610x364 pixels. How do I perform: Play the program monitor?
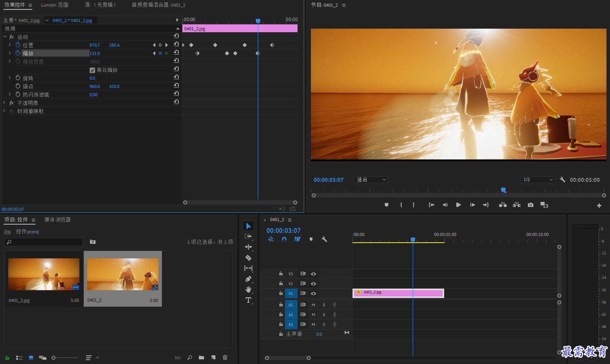tap(458, 205)
